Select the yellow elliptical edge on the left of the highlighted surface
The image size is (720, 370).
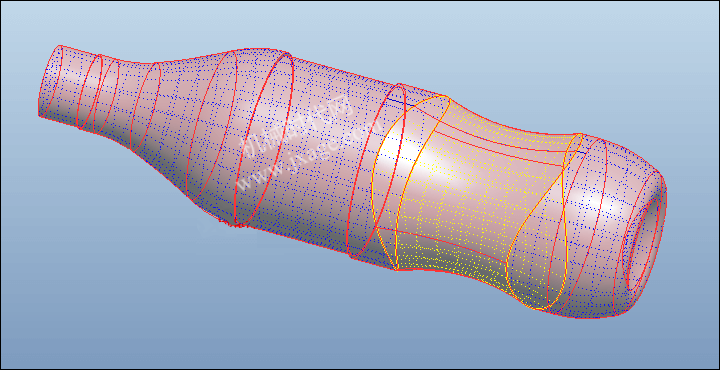pos(409,181)
